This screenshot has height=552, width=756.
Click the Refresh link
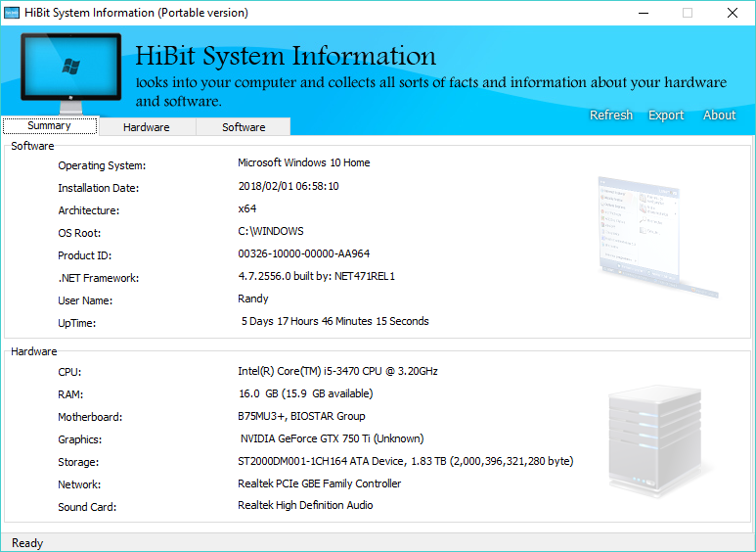tap(611, 115)
